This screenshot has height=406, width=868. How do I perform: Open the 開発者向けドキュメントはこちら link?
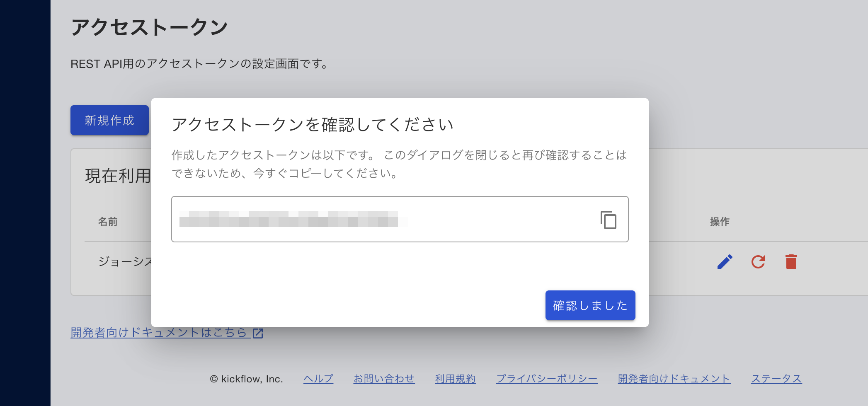[x=158, y=332]
